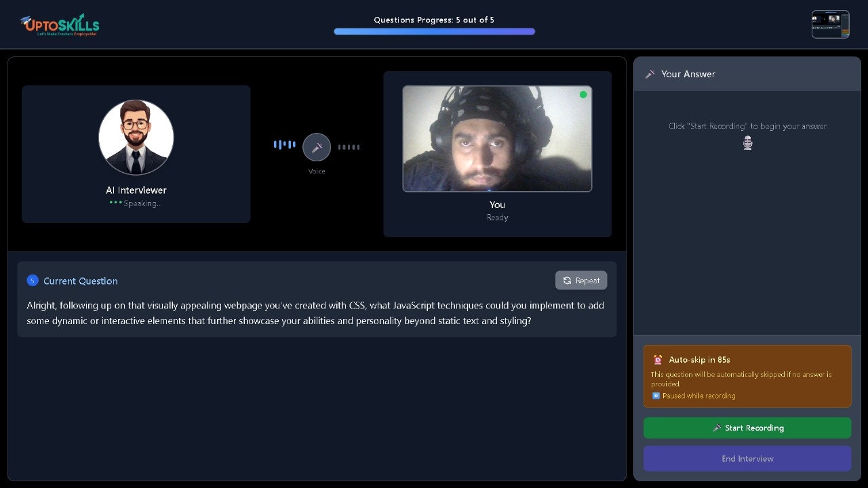Click Repeat to hear the question again

pyautogui.click(x=580, y=280)
